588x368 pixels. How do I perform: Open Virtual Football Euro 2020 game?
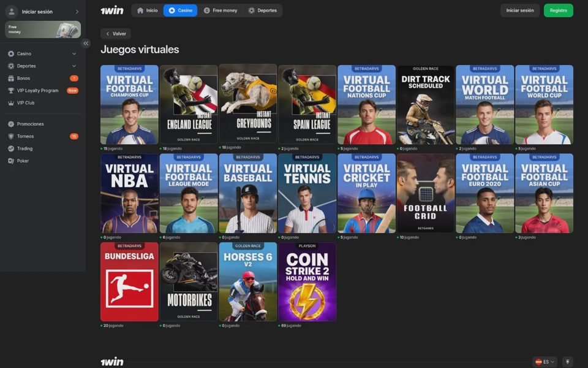click(x=485, y=193)
